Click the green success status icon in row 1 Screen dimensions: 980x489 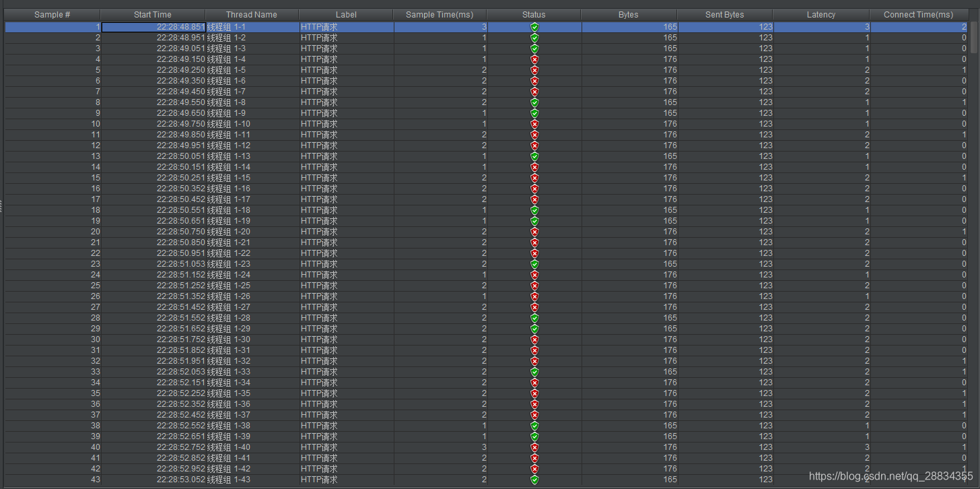click(x=534, y=27)
